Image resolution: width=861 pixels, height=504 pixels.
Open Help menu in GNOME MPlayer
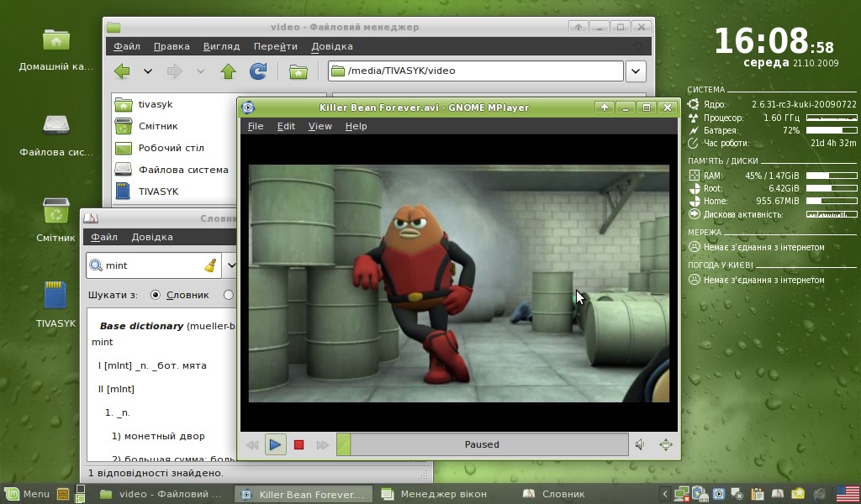(356, 126)
